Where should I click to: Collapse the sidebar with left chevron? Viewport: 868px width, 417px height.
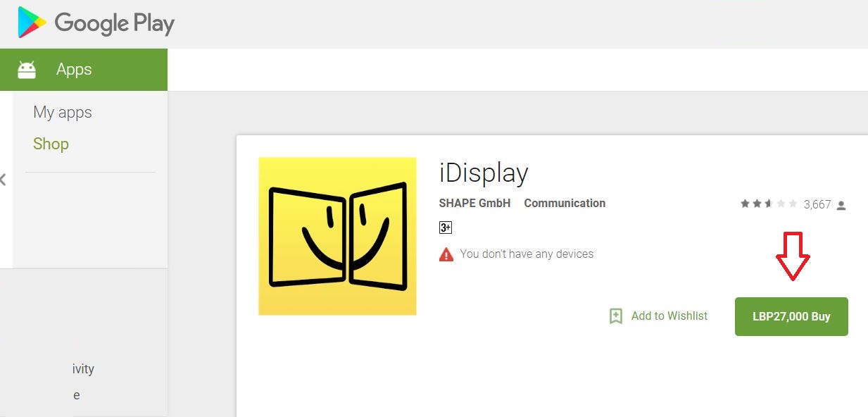click(x=4, y=180)
